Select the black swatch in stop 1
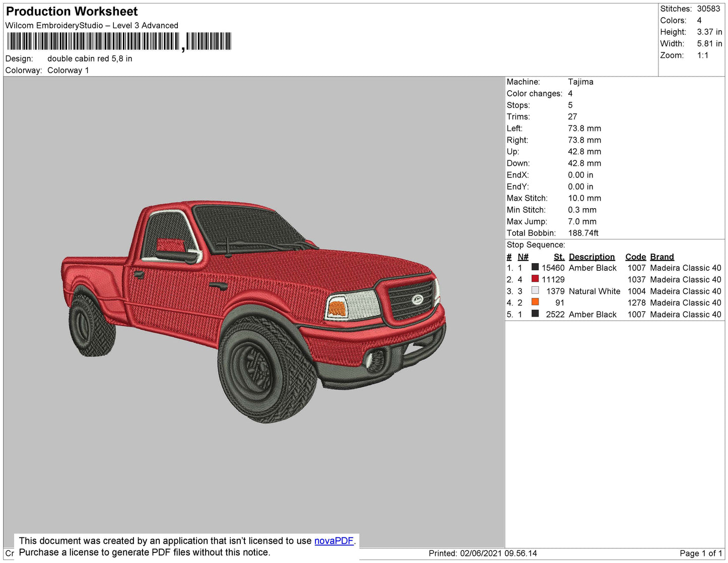 (535, 267)
